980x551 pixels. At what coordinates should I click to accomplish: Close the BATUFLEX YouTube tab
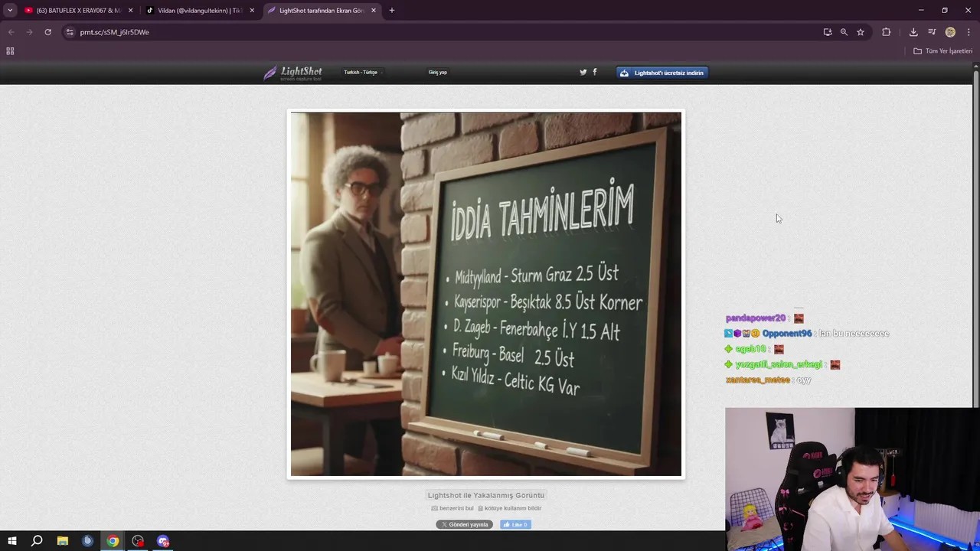pyautogui.click(x=130, y=11)
